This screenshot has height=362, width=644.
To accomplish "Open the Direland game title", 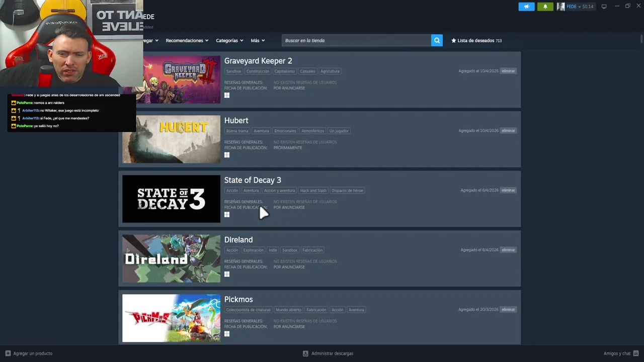I will [238, 240].
